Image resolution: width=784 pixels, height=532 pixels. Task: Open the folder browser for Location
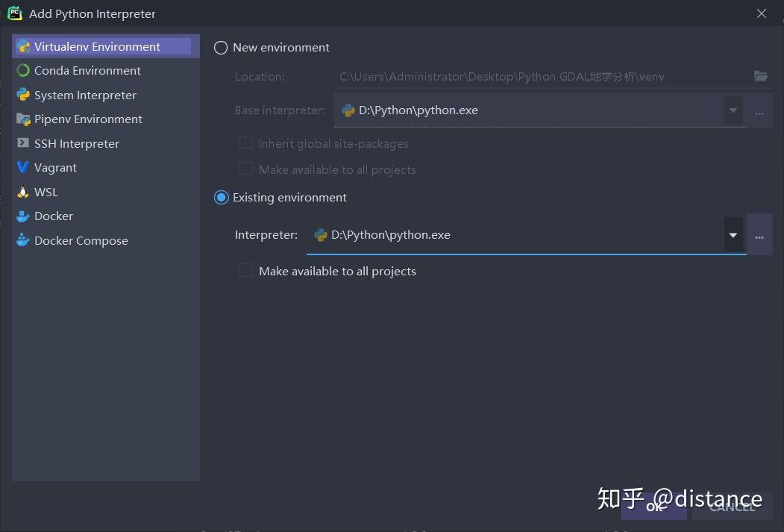click(x=760, y=76)
